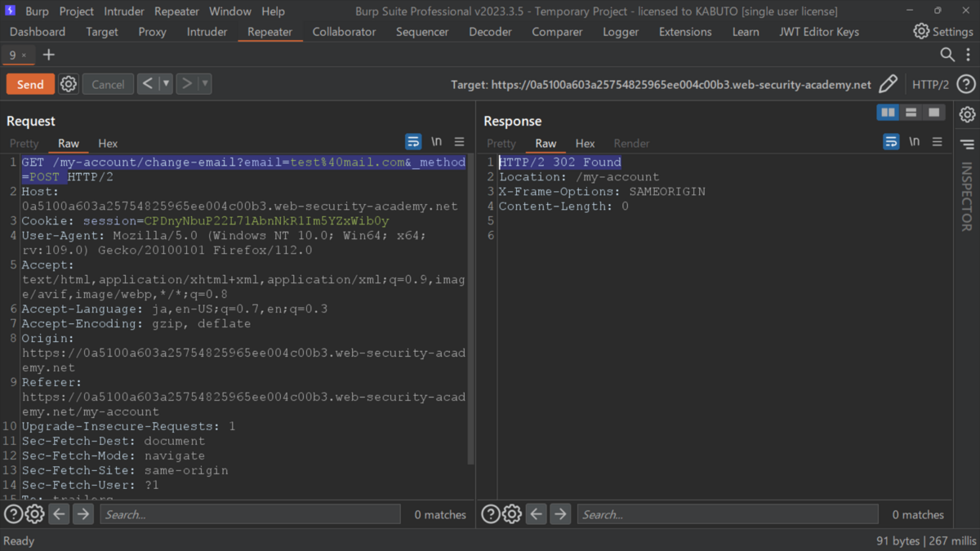Switch to the Decoder tab
This screenshot has width=980, height=551.
click(490, 32)
